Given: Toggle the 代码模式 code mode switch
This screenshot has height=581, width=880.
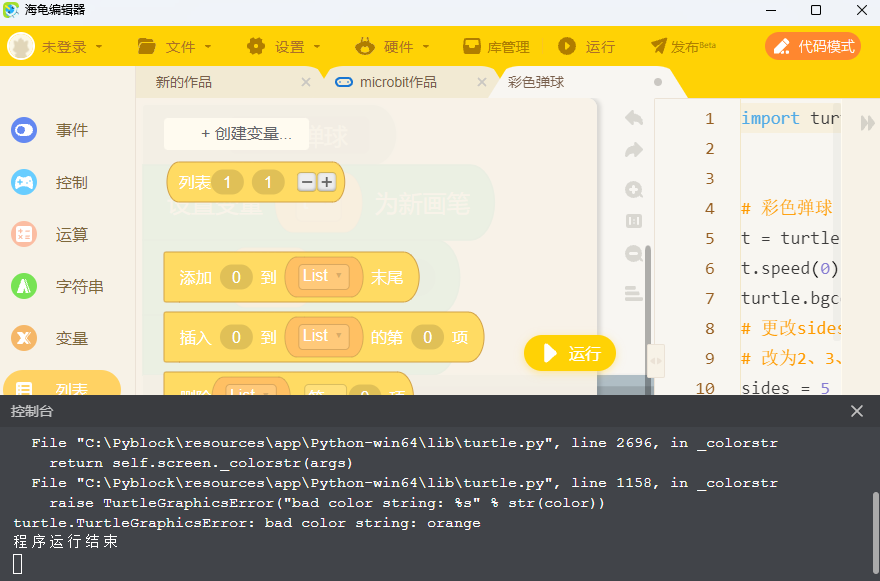Looking at the screenshot, I should tap(812, 46).
